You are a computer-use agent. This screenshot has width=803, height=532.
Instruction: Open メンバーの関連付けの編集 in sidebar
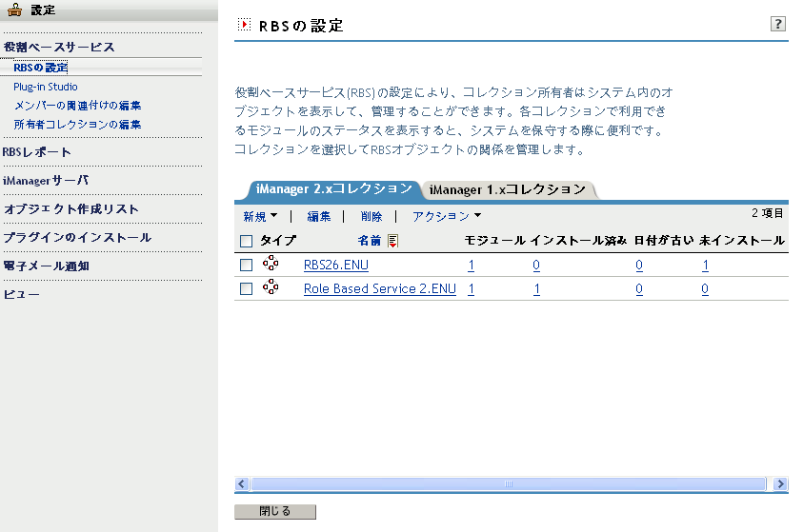coord(77,106)
